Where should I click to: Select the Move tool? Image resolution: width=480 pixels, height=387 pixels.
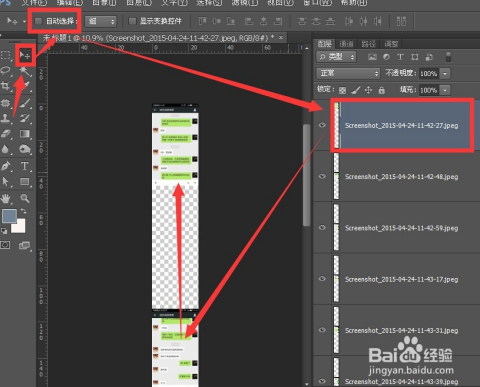coord(25,55)
